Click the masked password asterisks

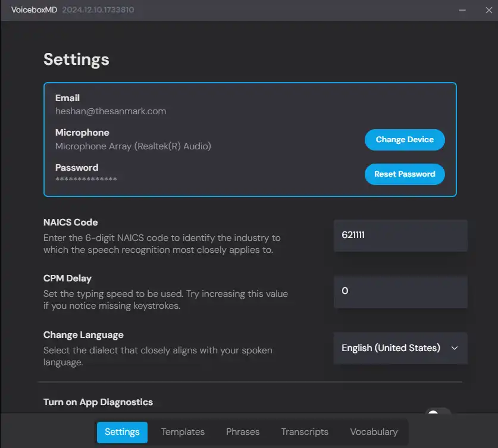(x=86, y=180)
